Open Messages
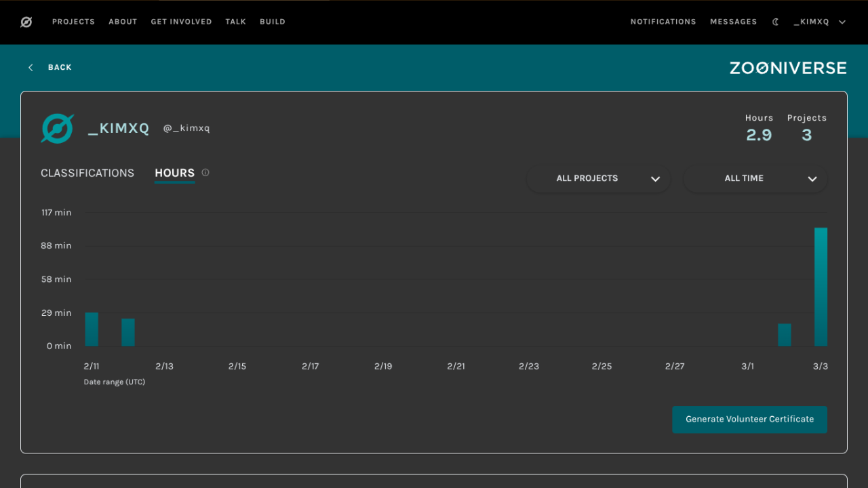 [x=733, y=22]
